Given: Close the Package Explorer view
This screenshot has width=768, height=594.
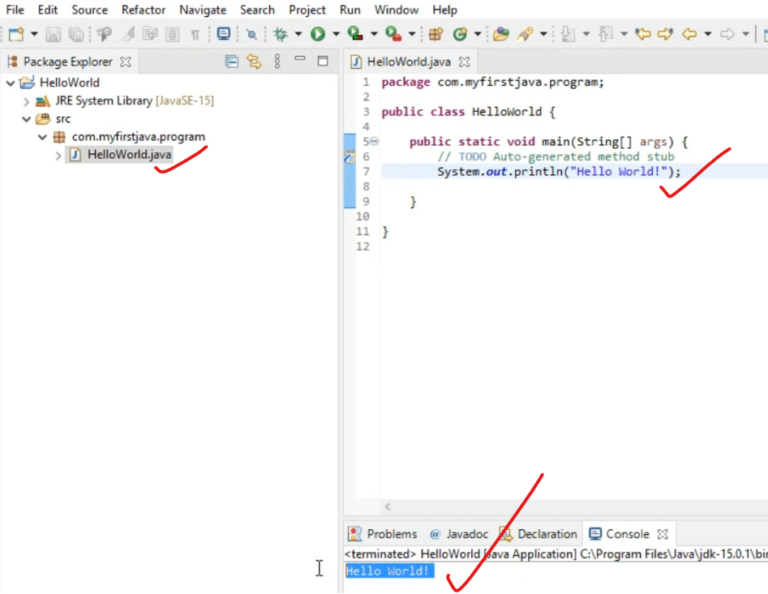Looking at the screenshot, I should pyautogui.click(x=126, y=62).
